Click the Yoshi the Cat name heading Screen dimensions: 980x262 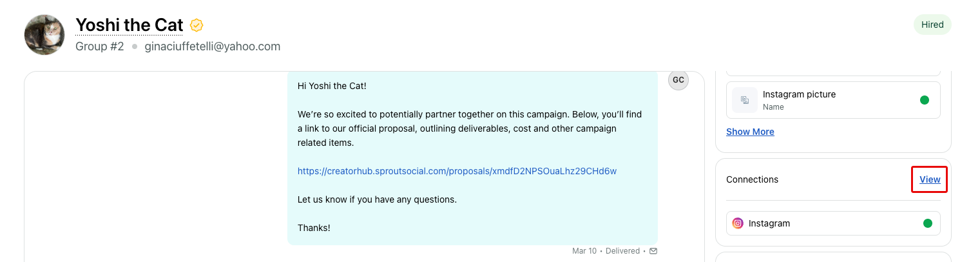(130, 25)
